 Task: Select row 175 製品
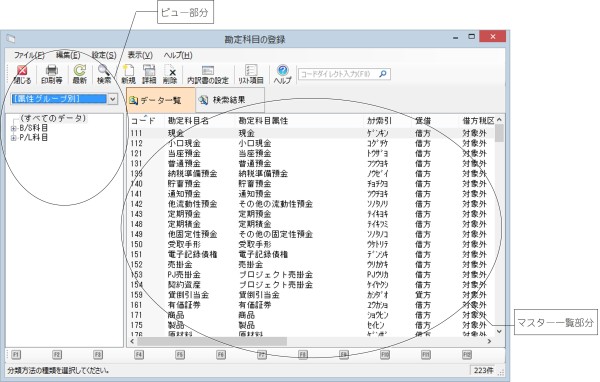[311, 325]
